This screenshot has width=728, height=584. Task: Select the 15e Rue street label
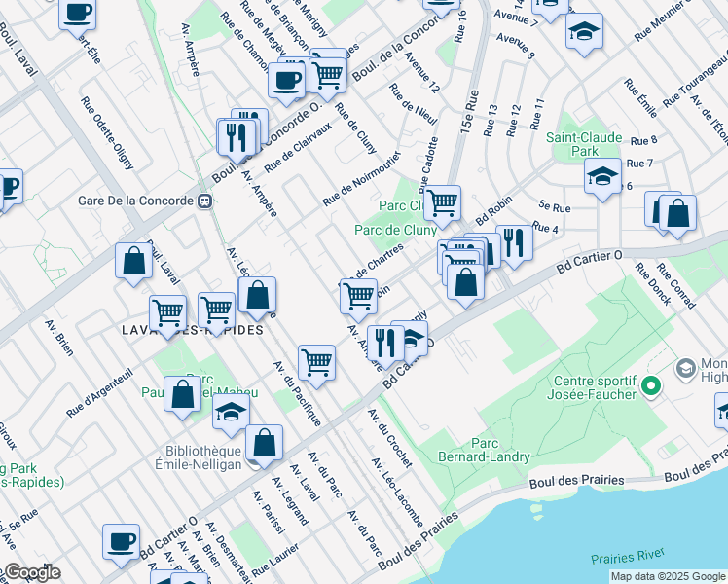[x=470, y=112]
